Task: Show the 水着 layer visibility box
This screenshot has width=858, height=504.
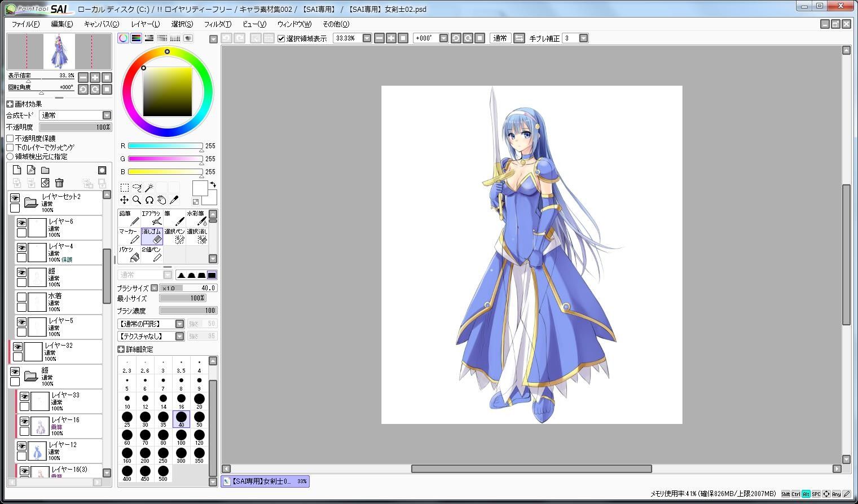Action: coord(21,298)
